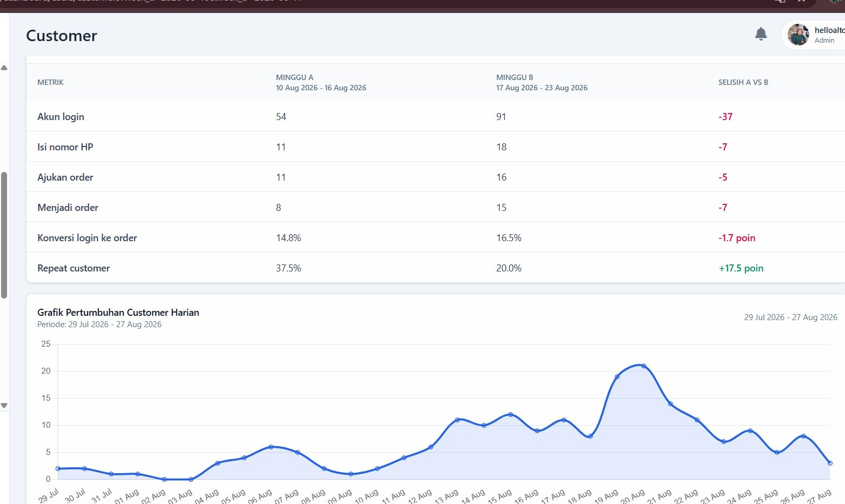
Task: Click the Grafik Pertumbuhan Customer Harian title
Action: [x=118, y=313]
